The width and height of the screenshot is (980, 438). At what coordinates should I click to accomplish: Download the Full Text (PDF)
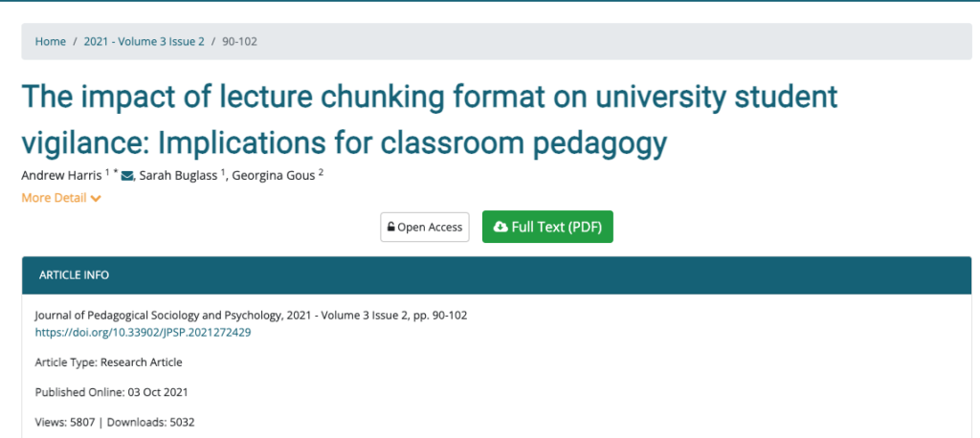(547, 227)
